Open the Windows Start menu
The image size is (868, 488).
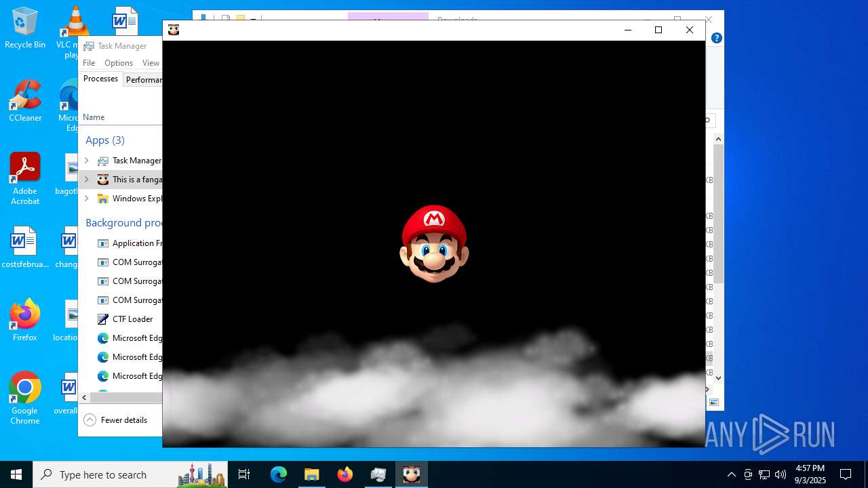click(16, 474)
